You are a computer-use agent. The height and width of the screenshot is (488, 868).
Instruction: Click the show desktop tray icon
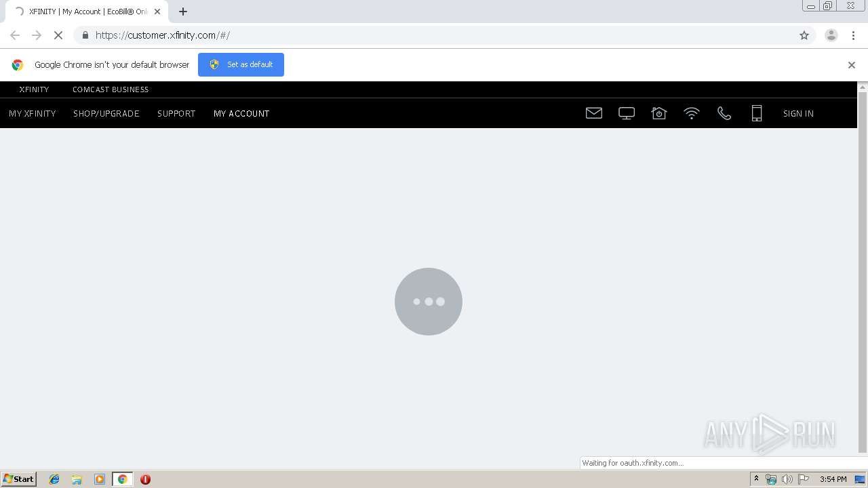860,479
